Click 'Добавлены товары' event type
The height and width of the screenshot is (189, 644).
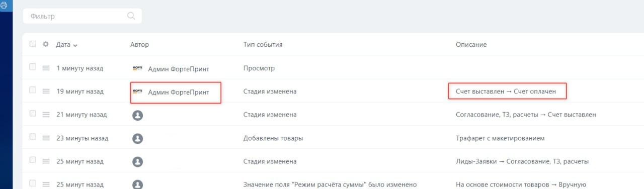point(273,138)
